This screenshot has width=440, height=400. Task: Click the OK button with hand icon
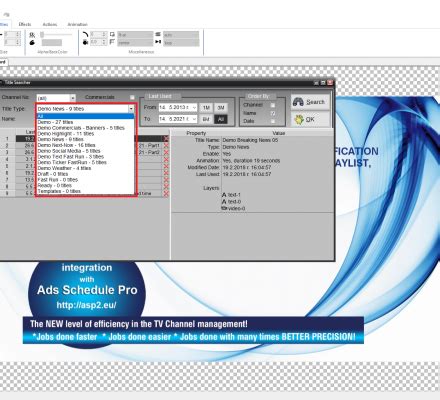coord(310,119)
